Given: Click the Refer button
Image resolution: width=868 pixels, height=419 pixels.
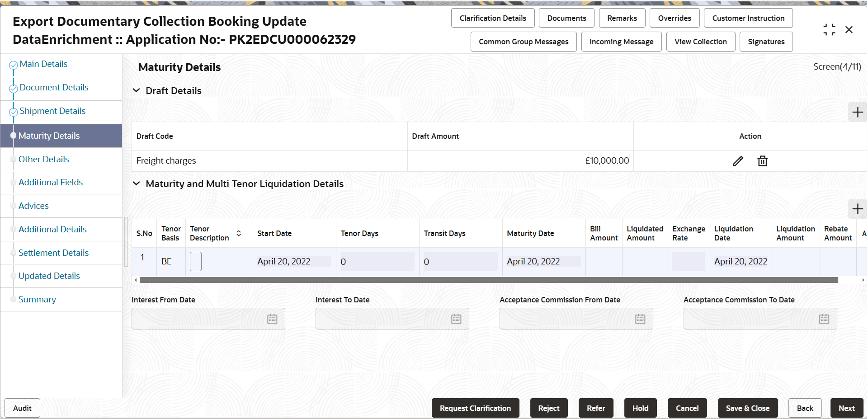Looking at the screenshot, I should pos(596,408).
